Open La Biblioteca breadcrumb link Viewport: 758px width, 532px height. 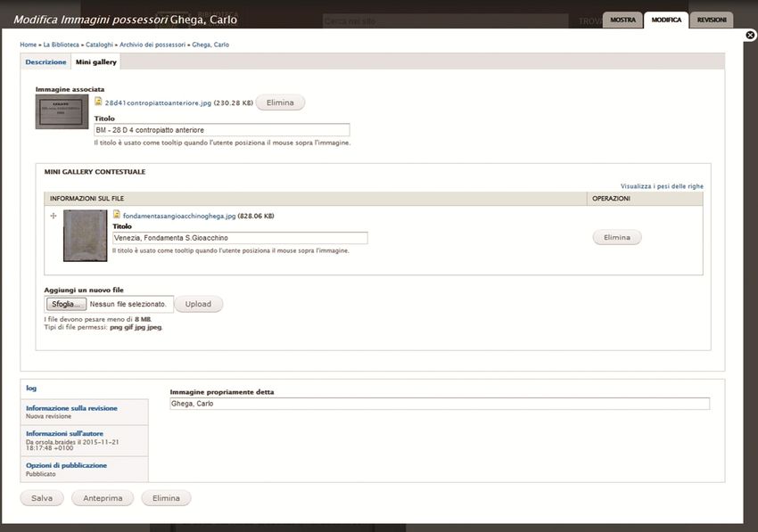coord(61,45)
